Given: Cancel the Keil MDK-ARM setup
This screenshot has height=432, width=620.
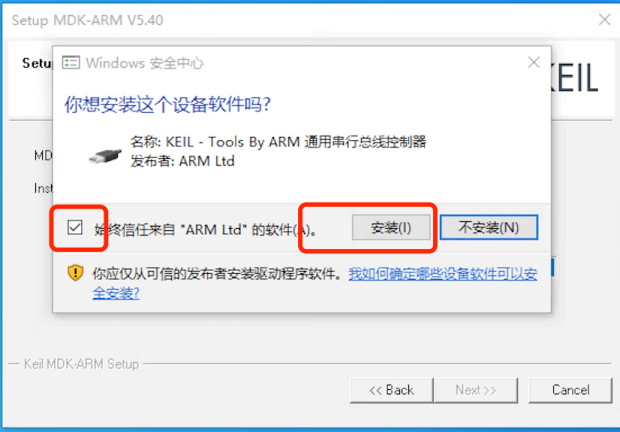Looking at the screenshot, I should [570, 390].
